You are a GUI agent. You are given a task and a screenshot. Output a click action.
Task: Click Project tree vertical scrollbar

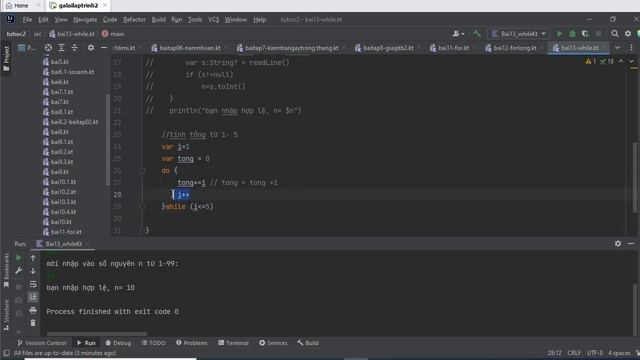click(108, 140)
